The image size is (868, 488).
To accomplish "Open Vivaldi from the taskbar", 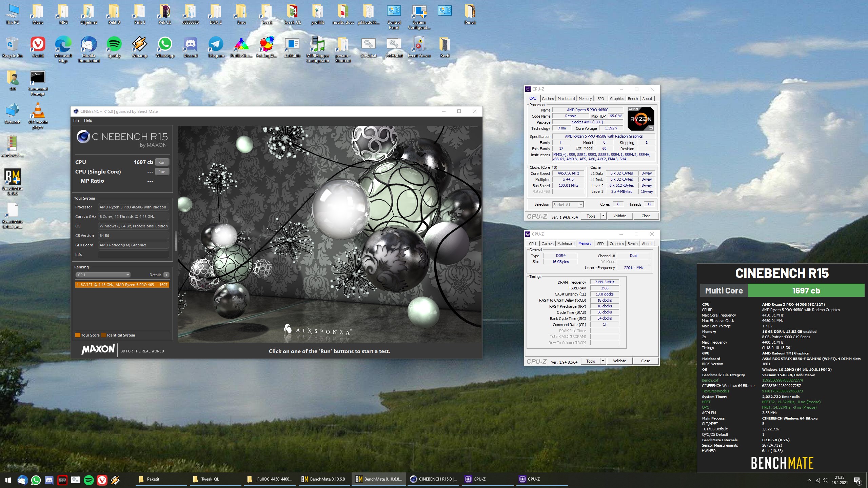I will (x=102, y=480).
